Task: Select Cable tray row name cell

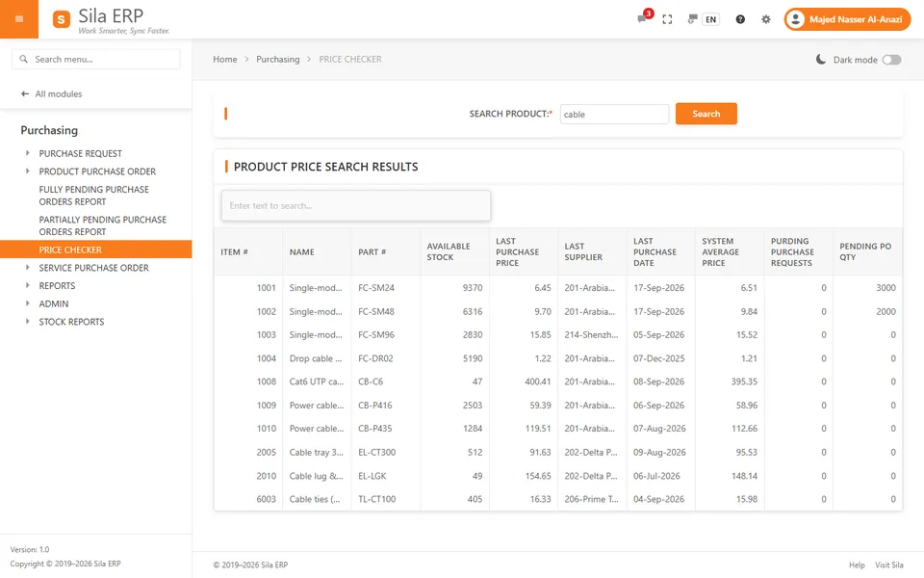Action: tap(317, 453)
